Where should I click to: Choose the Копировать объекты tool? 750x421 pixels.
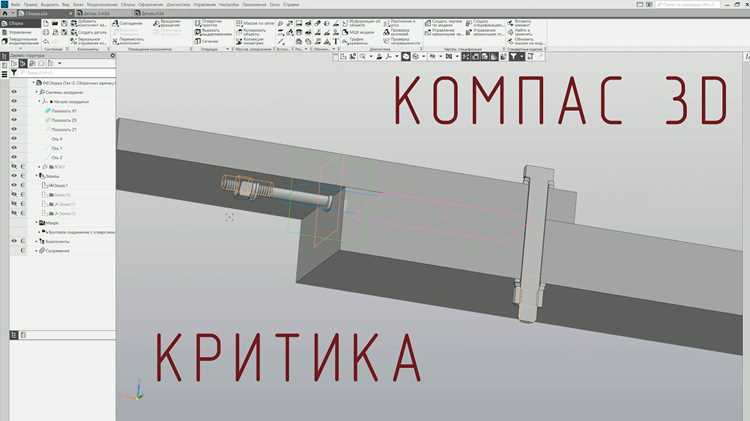[x=252, y=32]
